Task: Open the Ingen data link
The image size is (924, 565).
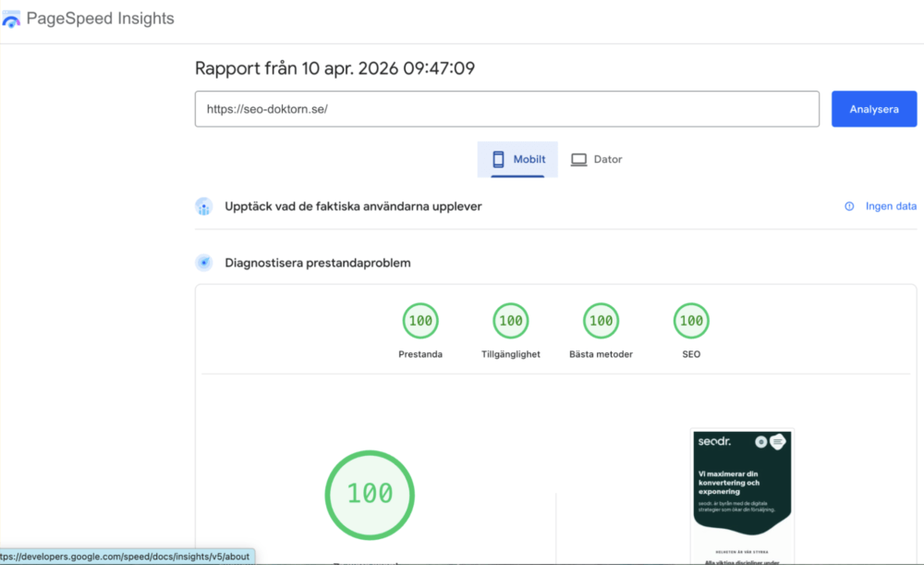Action: (x=891, y=206)
